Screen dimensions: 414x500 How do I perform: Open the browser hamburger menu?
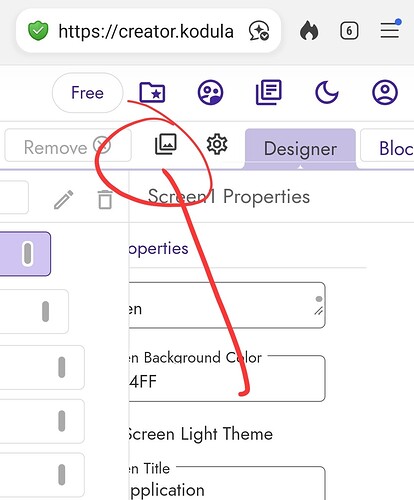click(x=390, y=30)
